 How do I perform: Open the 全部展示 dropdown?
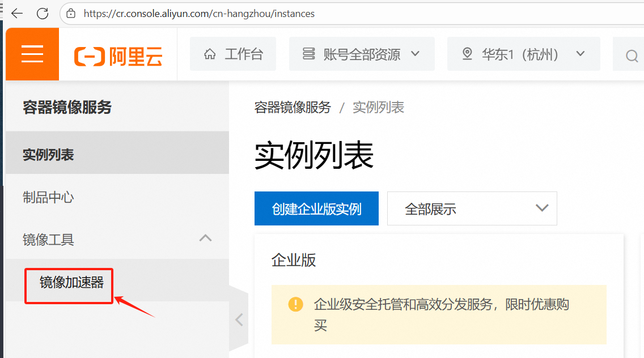click(x=472, y=208)
